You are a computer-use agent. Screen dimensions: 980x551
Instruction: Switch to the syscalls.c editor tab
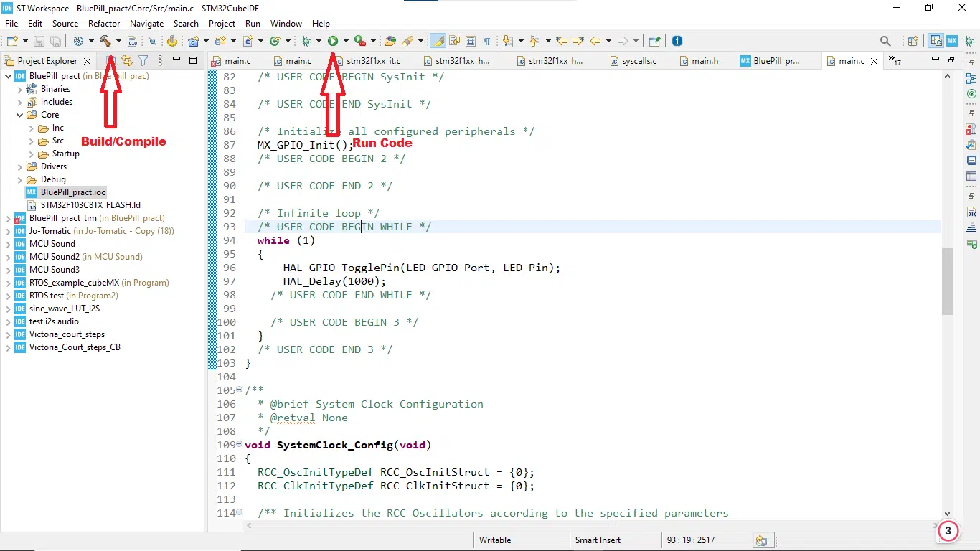coord(633,61)
